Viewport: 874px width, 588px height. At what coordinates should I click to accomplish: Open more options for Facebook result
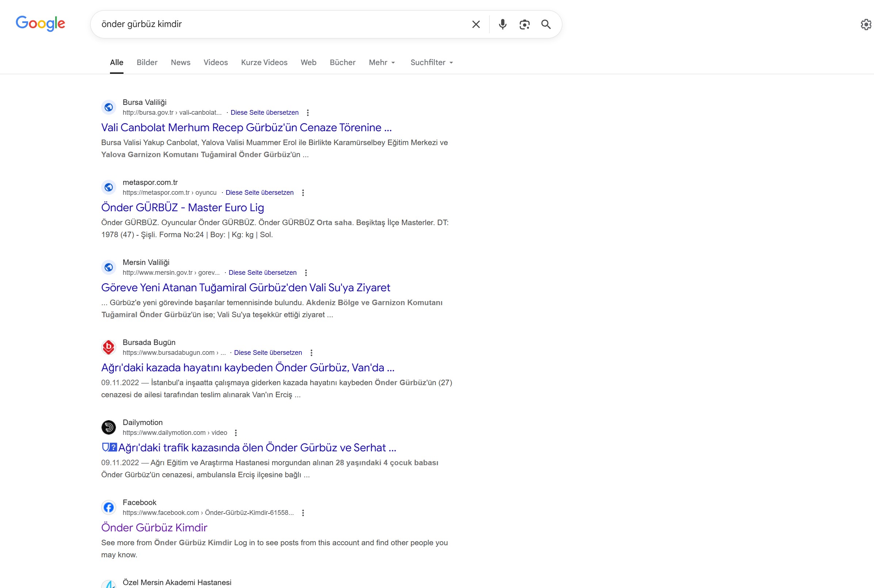[x=303, y=513]
